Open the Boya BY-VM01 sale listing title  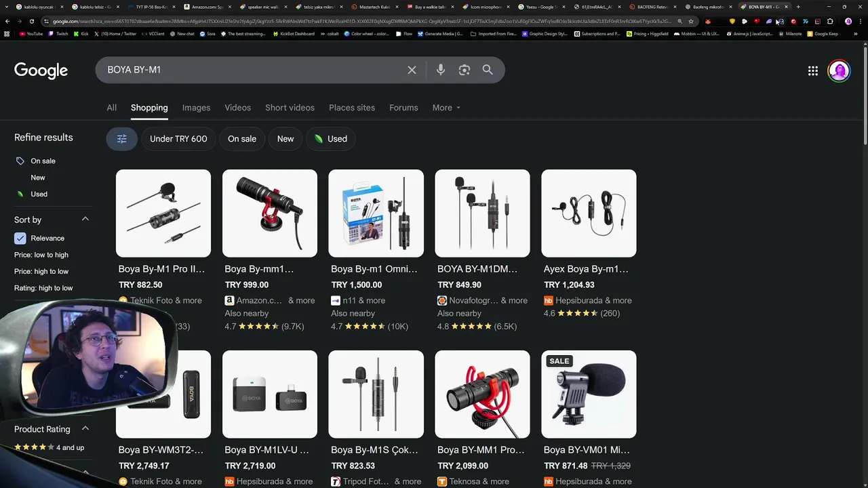click(587, 450)
